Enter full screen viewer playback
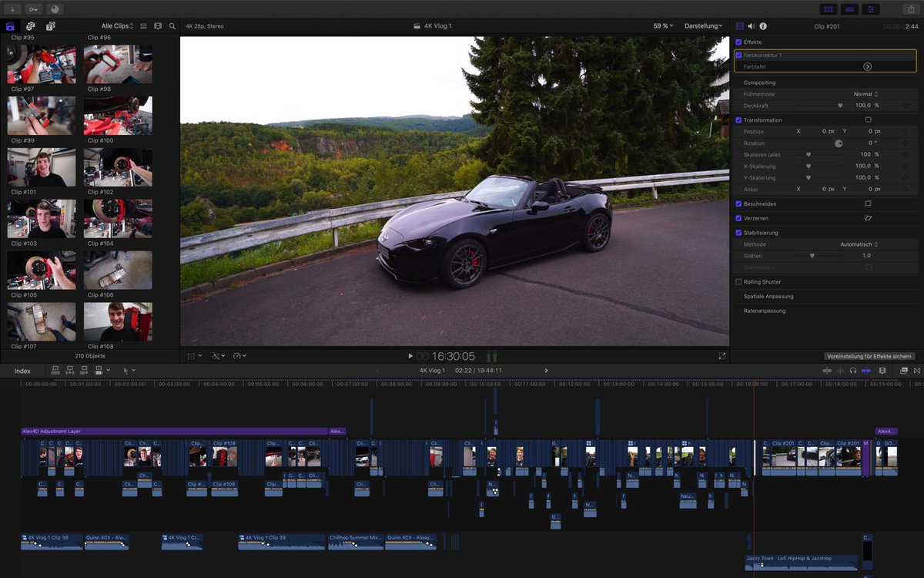Image resolution: width=924 pixels, height=578 pixels. click(x=722, y=356)
